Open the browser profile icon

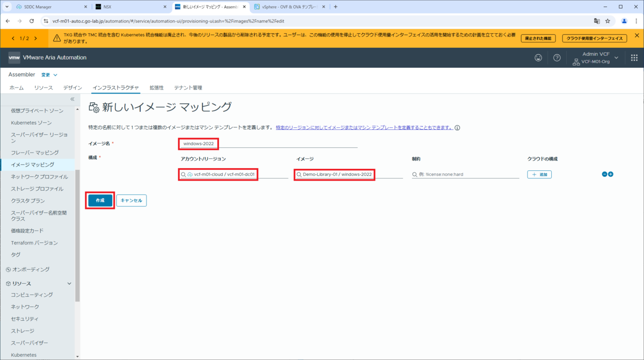(x=624, y=21)
